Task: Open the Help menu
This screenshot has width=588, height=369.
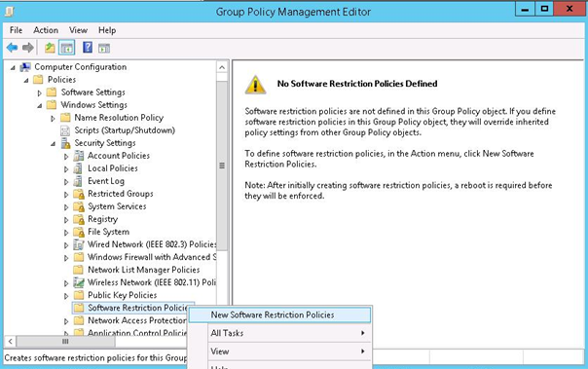Action: (107, 30)
